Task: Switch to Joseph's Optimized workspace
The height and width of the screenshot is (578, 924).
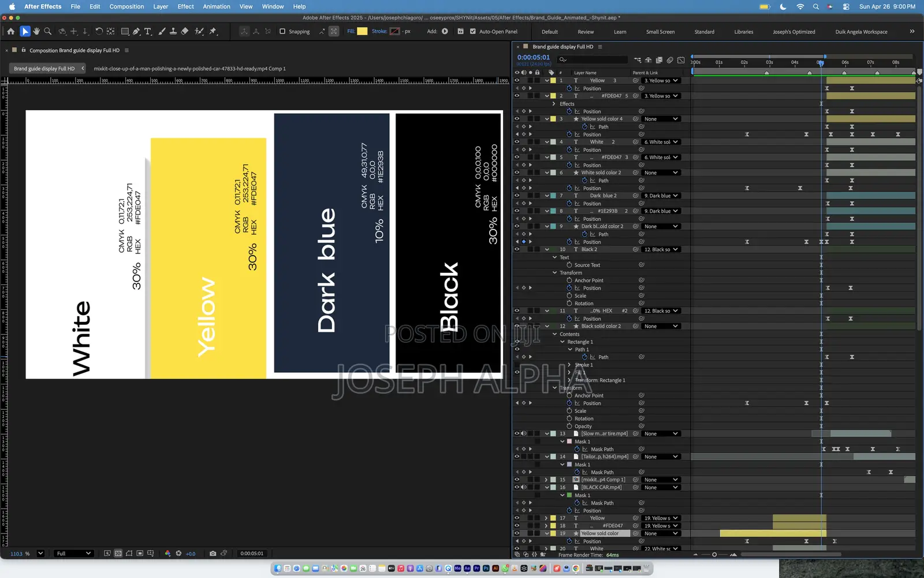Action: click(794, 32)
